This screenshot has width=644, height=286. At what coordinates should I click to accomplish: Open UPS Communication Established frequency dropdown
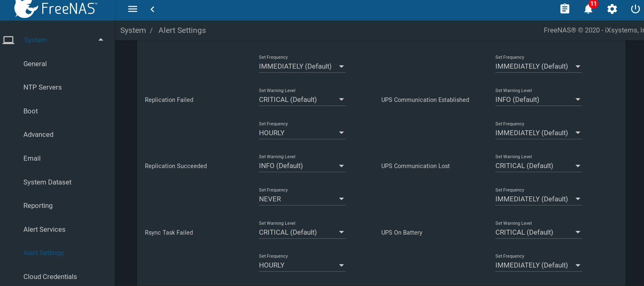click(539, 133)
